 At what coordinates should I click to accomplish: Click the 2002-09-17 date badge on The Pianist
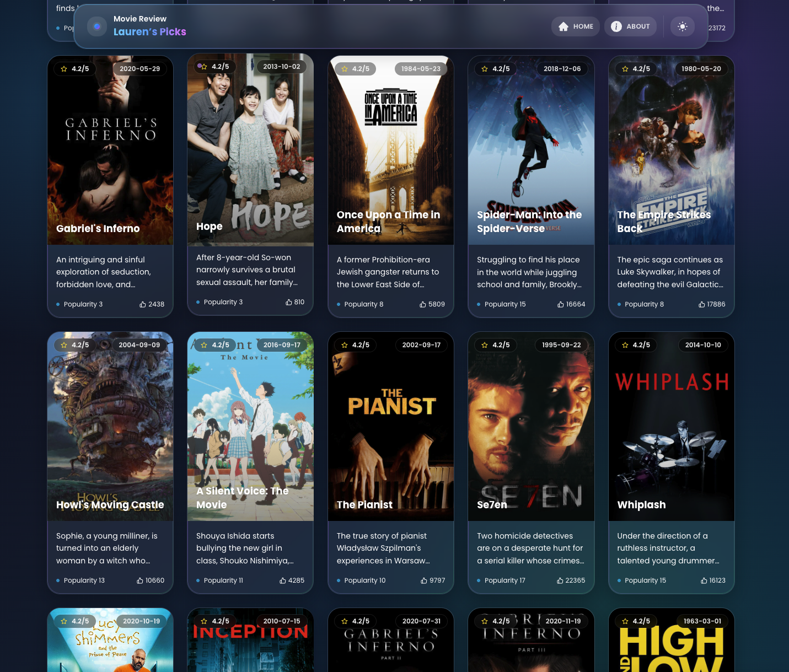pyautogui.click(x=421, y=345)
